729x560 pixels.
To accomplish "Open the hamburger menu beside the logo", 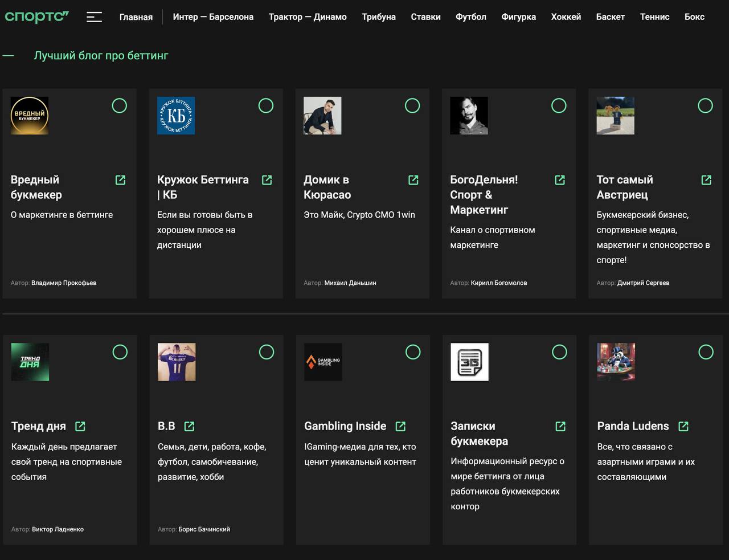I will tap(94, 17).
